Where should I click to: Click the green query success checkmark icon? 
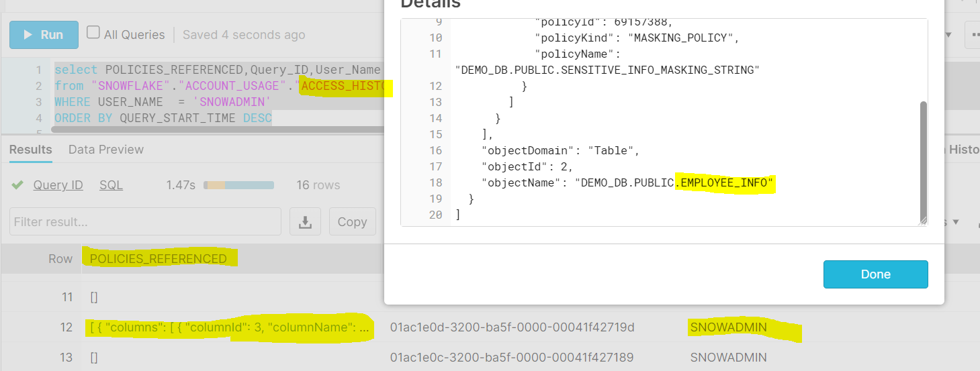click(x=17, y=185)
